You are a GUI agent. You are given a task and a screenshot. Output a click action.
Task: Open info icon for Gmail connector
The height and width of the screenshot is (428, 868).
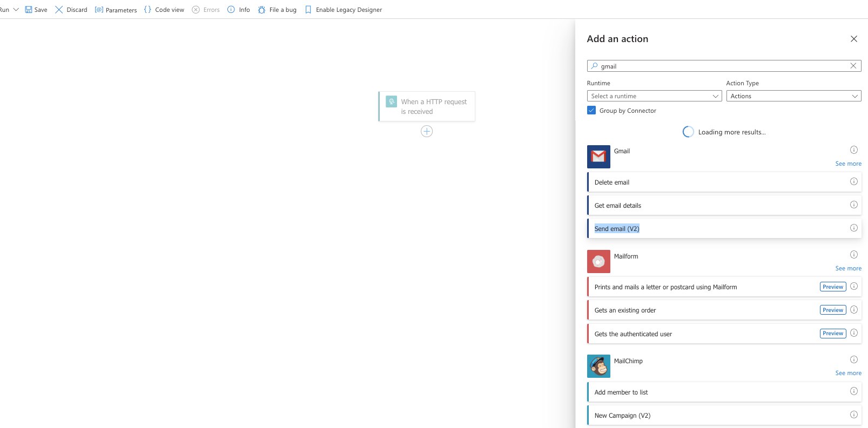point(853,150)
